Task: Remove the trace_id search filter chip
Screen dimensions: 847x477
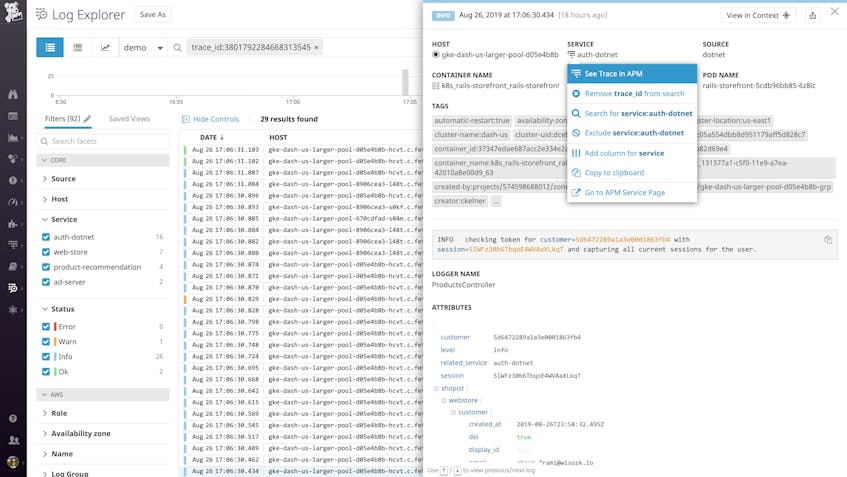Action: 317,48
